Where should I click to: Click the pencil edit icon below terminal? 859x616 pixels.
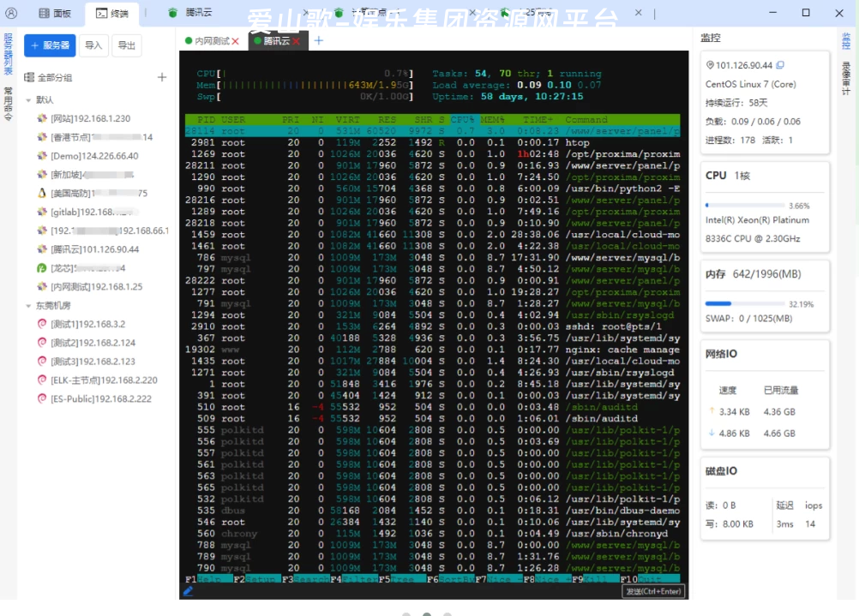point(189,590)
